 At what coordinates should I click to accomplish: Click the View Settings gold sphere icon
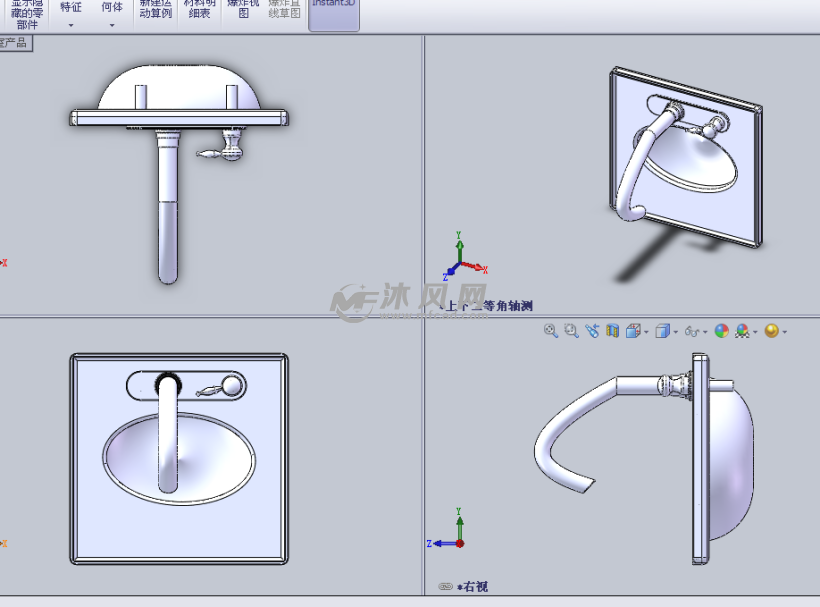771,331
